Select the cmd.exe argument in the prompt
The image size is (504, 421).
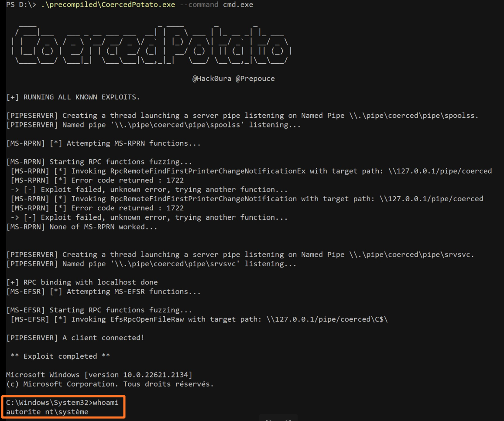tap(238, 5)
